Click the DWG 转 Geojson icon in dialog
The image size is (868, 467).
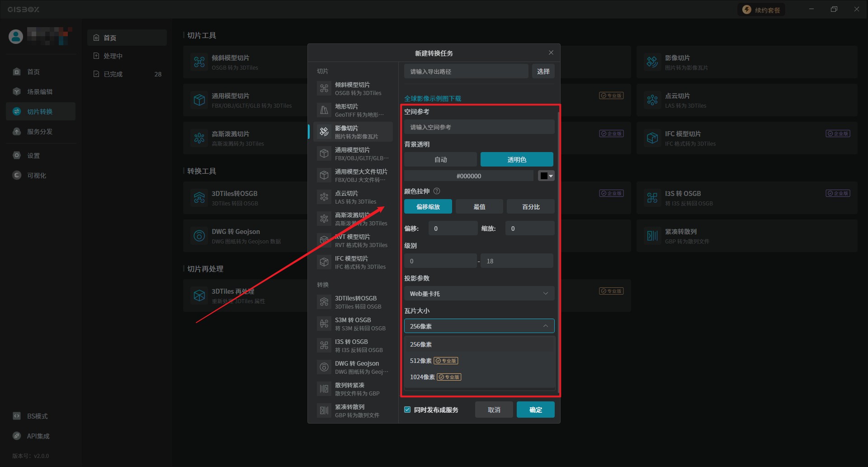click(324, 367)
